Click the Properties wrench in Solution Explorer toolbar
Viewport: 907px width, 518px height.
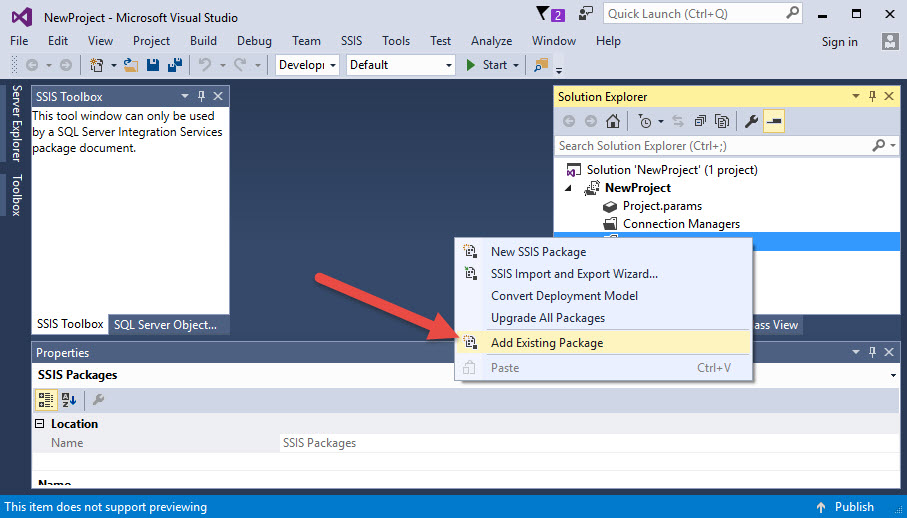pos(751,122)
